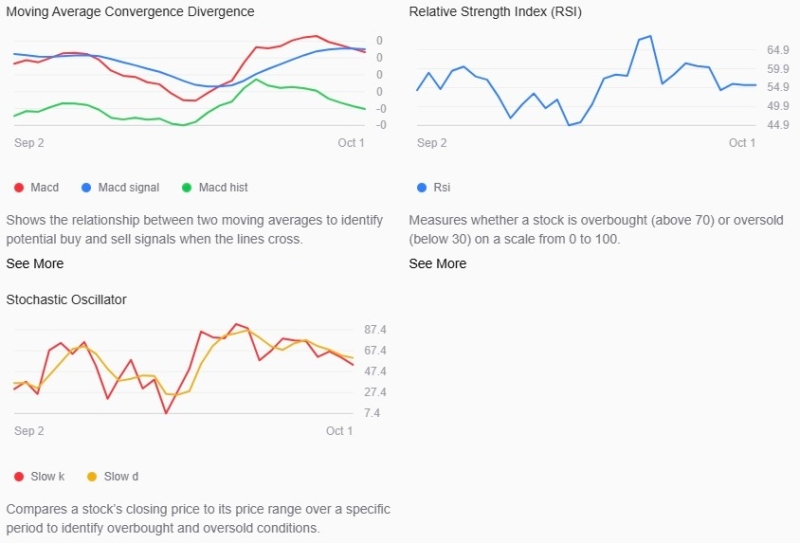This screenshot has width=800, height=543.
Task: Click the yellow Slow d legend dot
Action: pos(92,477)
